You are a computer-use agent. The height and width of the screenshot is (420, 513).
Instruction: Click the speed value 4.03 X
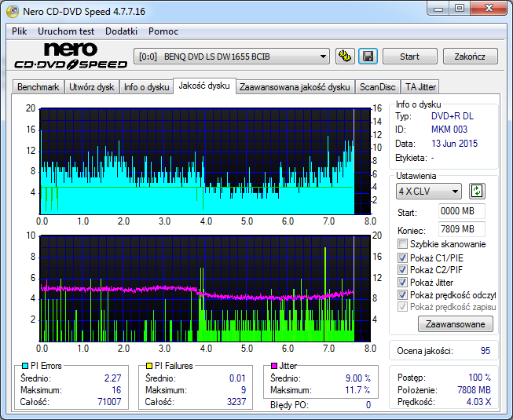click(x=478, y=402)
